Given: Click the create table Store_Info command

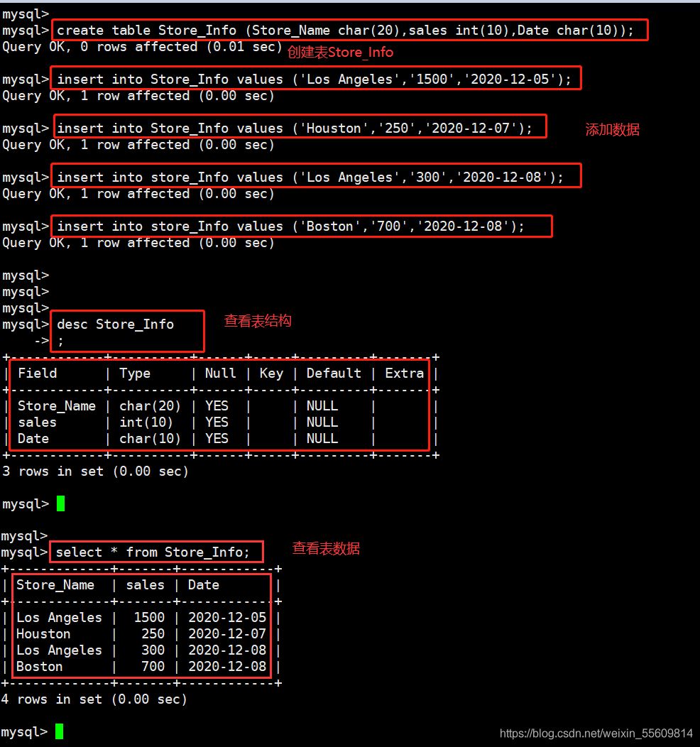Looking at the screenshot, I should coord(351,30).
